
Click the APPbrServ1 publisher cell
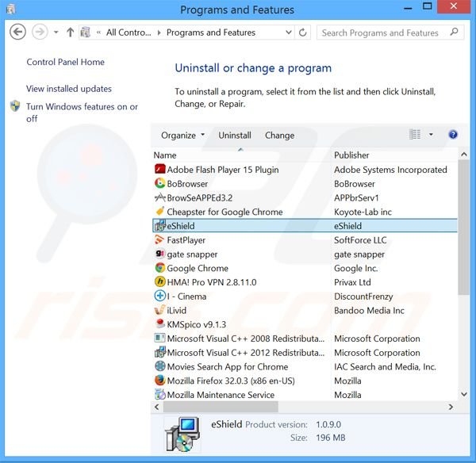(x=356, y=198)
